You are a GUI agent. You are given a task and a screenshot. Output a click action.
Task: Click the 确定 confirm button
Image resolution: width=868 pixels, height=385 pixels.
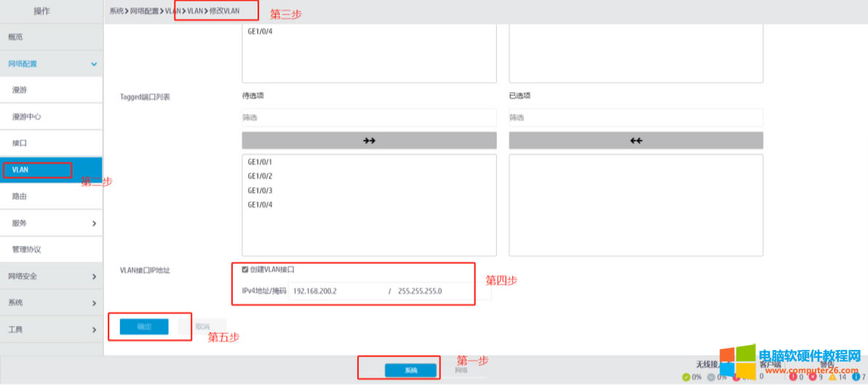click(144, 327)
